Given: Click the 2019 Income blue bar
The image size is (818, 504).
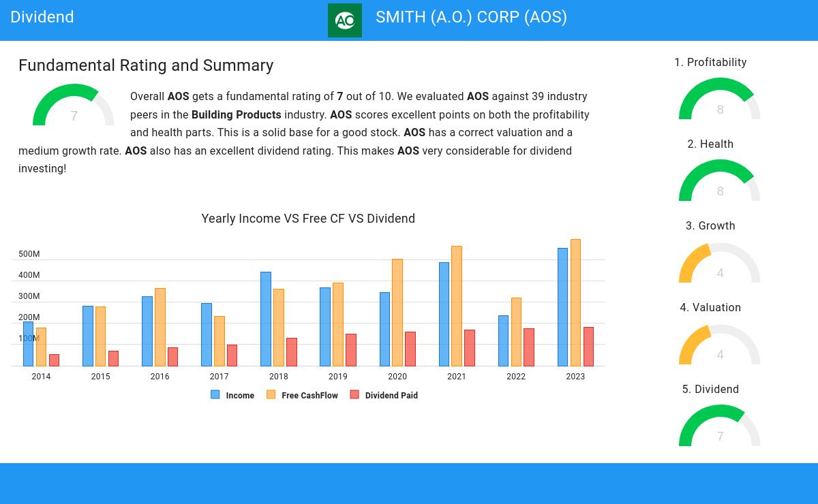Looking at the screenshot, I should [x=324, y=327].
